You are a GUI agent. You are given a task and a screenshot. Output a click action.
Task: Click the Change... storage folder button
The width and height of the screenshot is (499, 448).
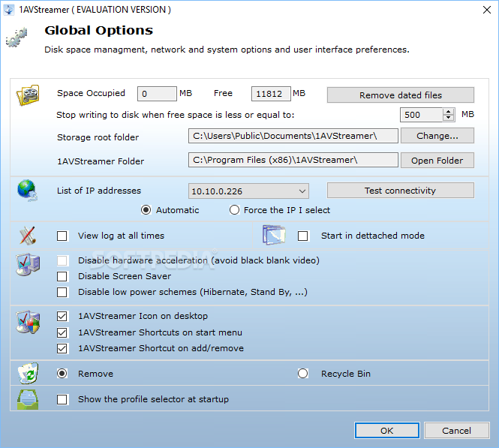point(437,136)
